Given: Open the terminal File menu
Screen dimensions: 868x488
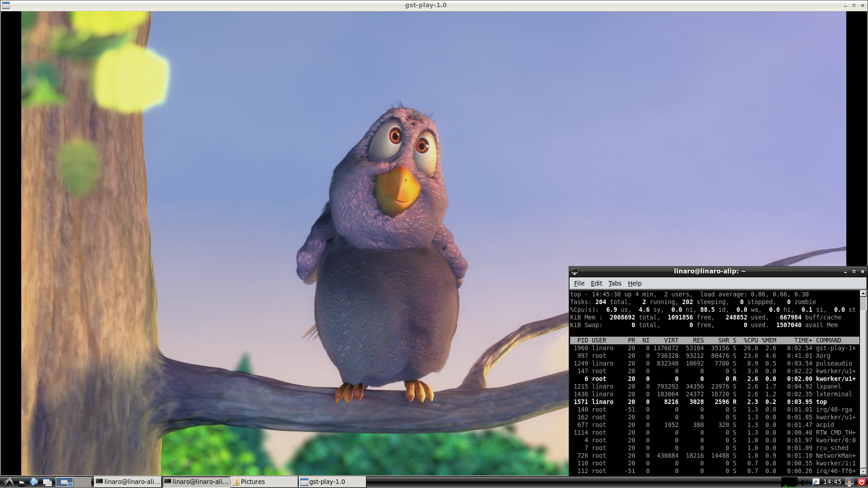Looking at the screenshot, I should [x=579, y=283].
